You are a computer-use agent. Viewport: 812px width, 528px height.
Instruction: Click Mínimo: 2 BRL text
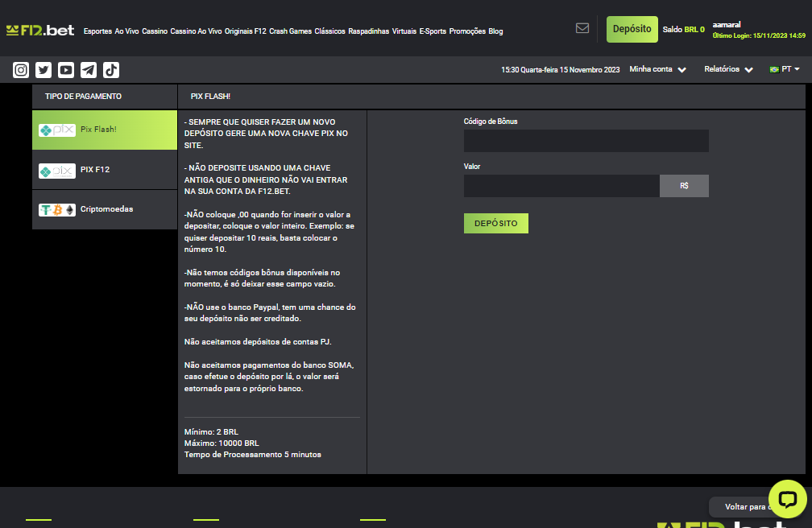(211, 431)
